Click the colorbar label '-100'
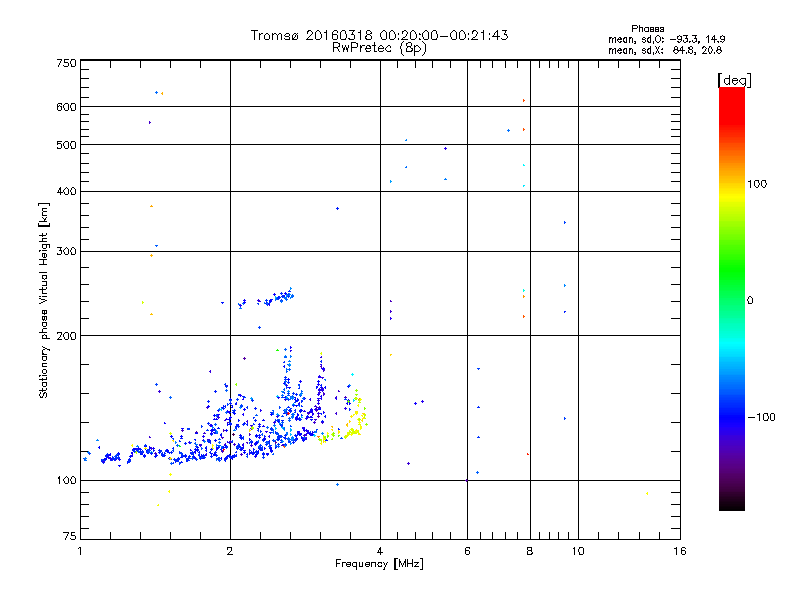This screenshot has width=800, height=600. pyautogui.click(x=761, y=417)
